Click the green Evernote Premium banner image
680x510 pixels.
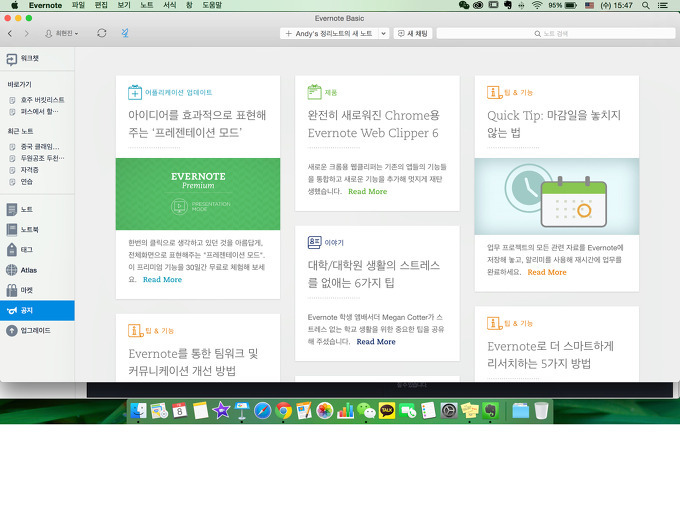click(x=198, y=194)
